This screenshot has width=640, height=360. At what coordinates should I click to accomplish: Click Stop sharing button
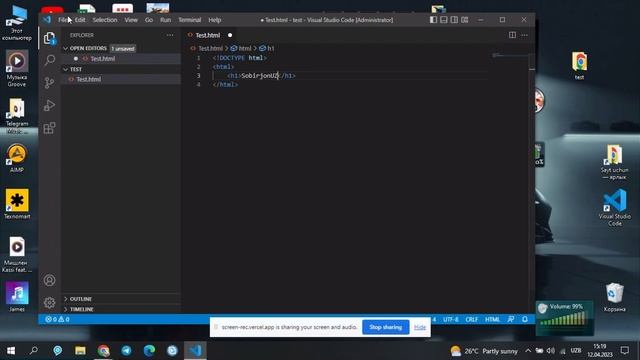(386, 327)
